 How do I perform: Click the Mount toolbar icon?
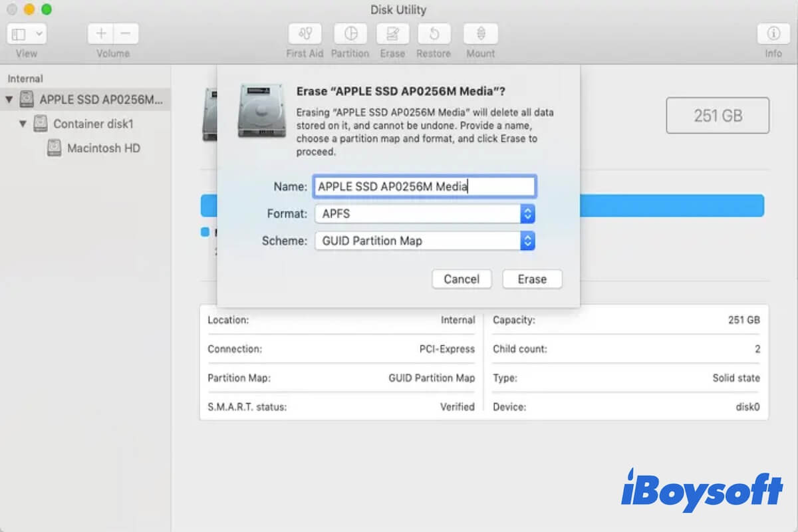(480, 34)
